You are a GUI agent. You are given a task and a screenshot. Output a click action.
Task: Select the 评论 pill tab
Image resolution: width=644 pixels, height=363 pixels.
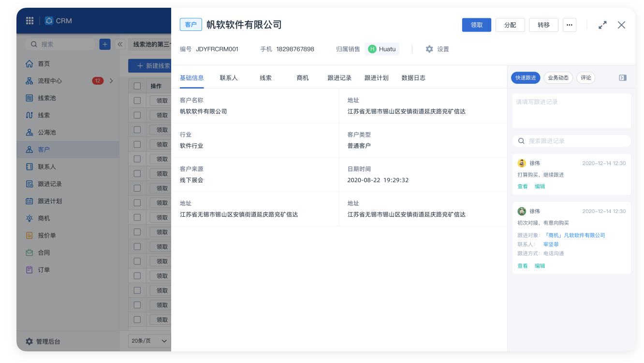click(586, 77)
